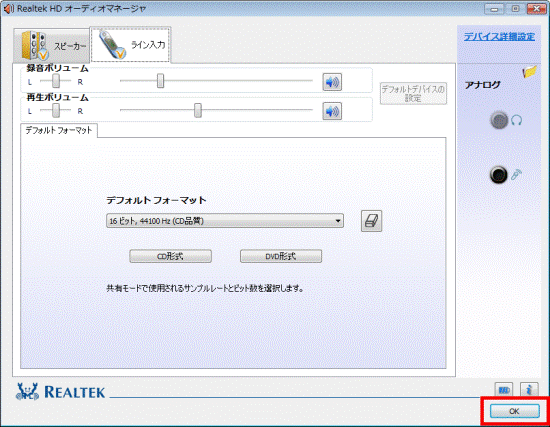550x427 pixels.
Task: Choose the DVD形式 button
Action: point(281,256)
